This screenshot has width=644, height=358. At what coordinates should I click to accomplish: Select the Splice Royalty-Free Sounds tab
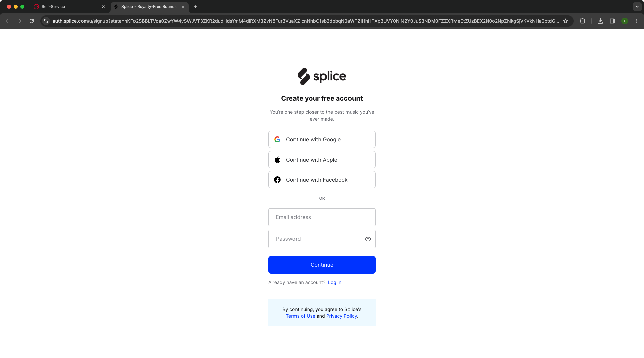point(149,7)
